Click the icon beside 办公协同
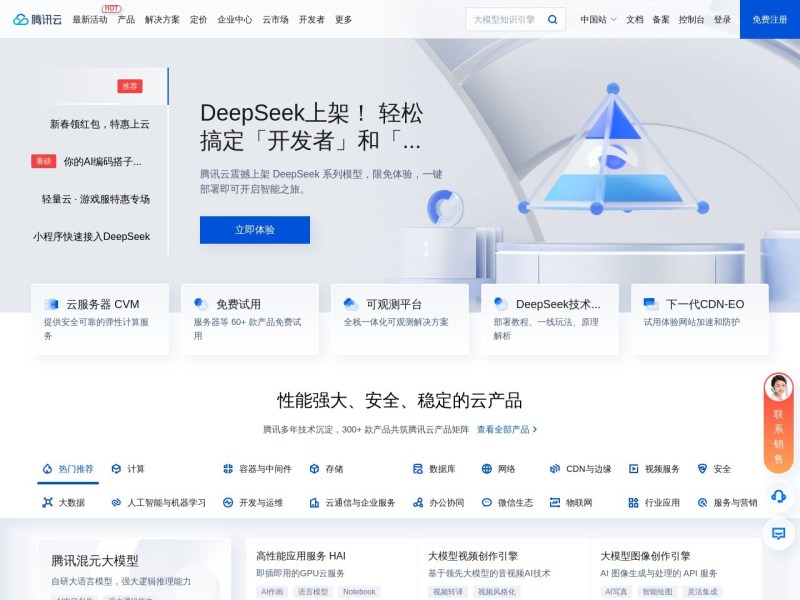Viewport: 800px width, 600px height. [418, 503]
